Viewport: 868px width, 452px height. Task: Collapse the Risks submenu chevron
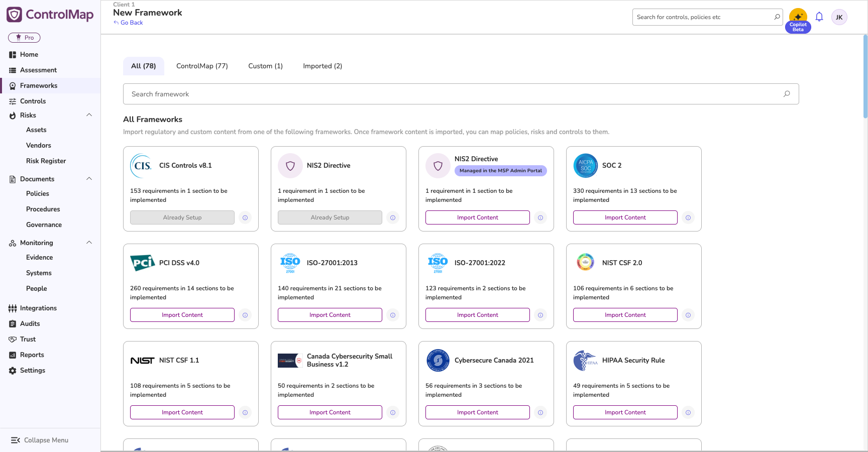tap(89, 115)
